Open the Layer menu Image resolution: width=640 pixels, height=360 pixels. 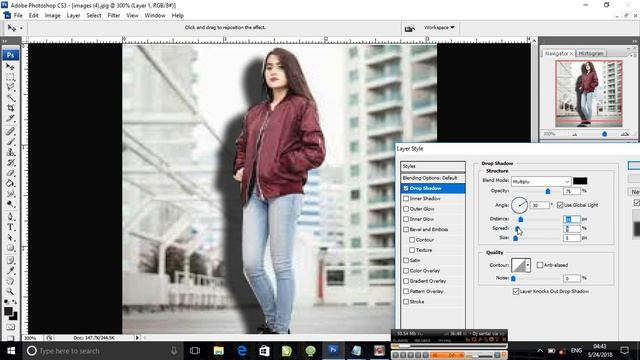coord(73,16)
